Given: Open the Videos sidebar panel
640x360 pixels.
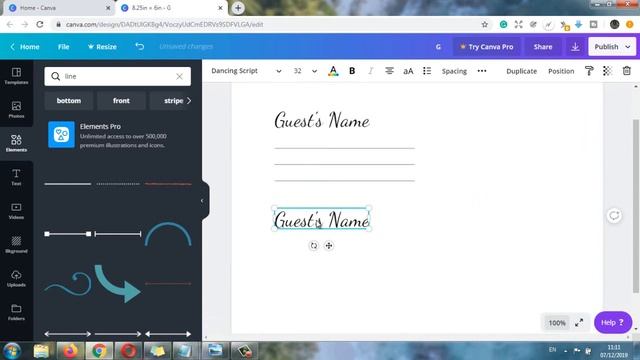Looking at the screenshot, I should coord(16,211).
